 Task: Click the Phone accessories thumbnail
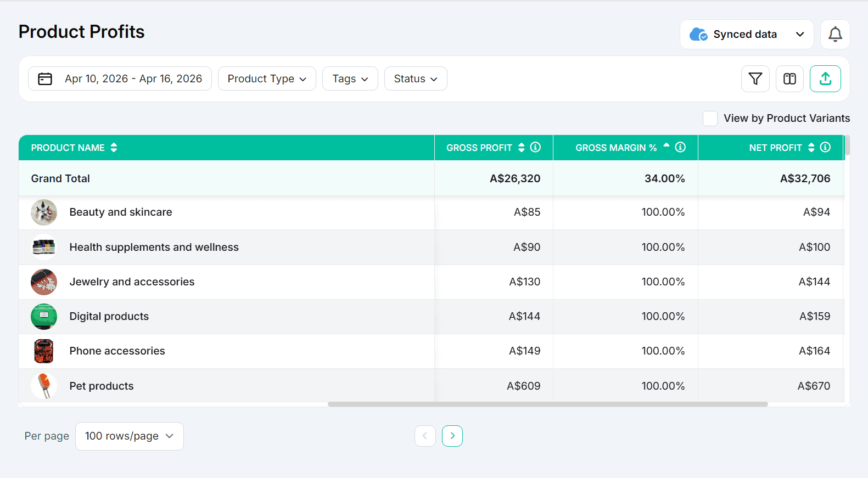click(44, 351)
